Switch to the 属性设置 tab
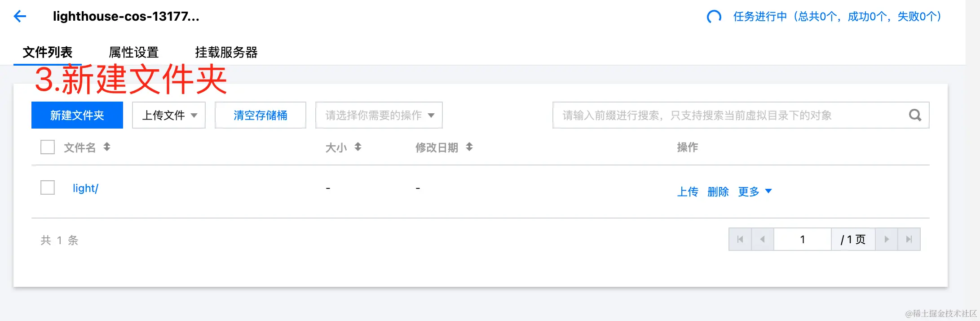This screenshot has width=980, height=321. tap(133, 53)
